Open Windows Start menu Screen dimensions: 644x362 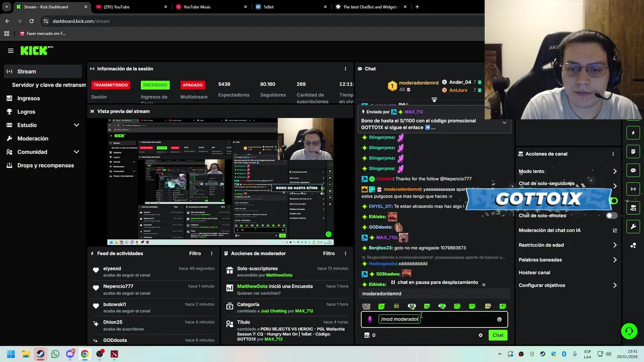[x=11, y=354]
